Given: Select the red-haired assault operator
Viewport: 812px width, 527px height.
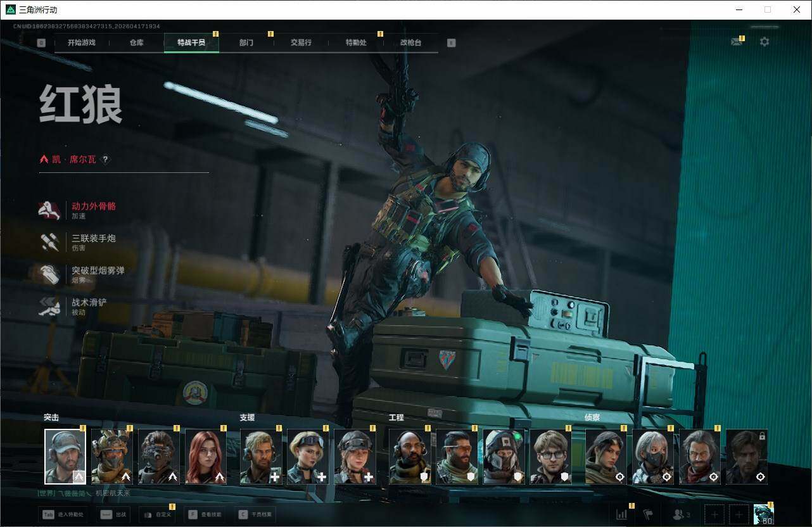Looking at the screenshot, I should (206, 457).
